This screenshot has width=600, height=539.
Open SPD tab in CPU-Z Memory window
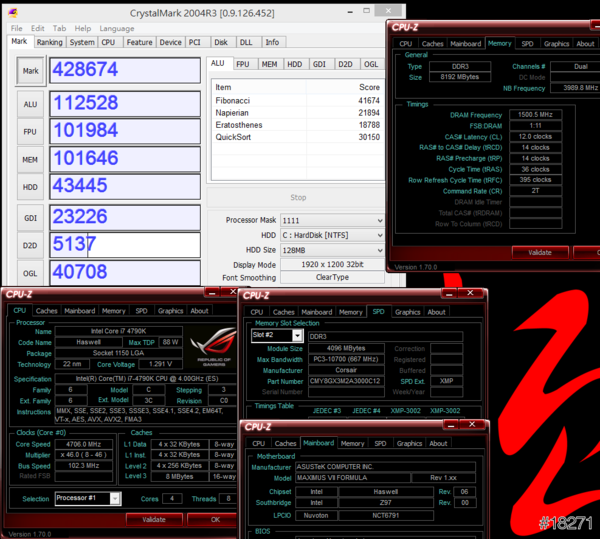pyautogui.click(x=527, y=44)
